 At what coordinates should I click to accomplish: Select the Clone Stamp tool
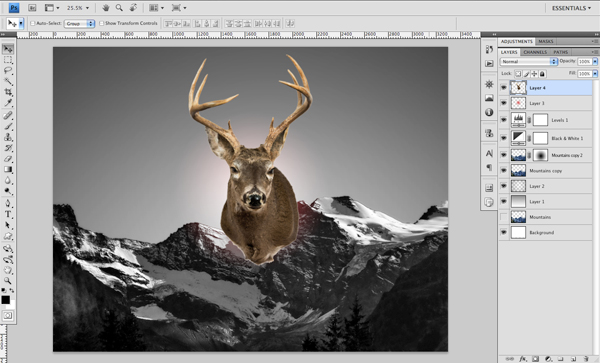8,137
